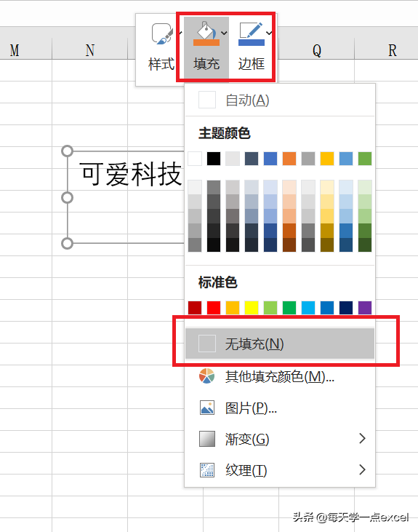Pick the white theme color swatch

click(x=195, y=159)
